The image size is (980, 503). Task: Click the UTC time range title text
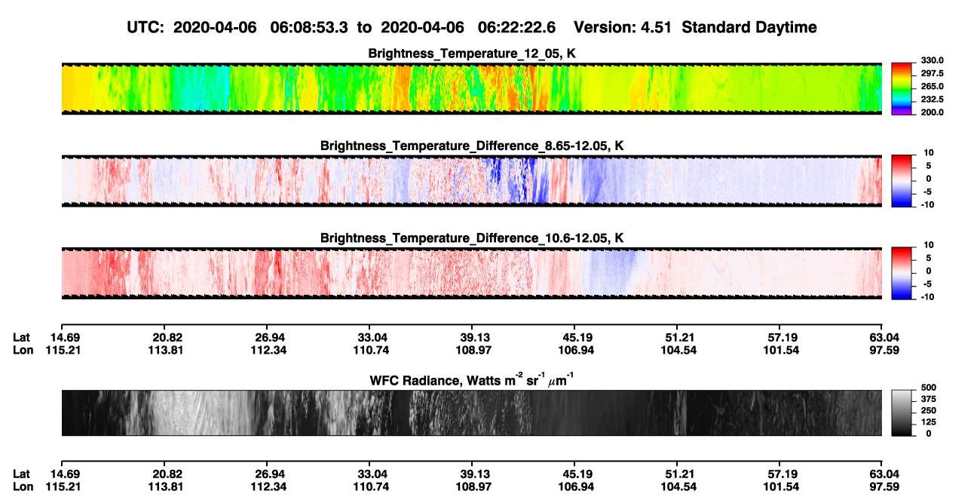click(x=471, y=27)
